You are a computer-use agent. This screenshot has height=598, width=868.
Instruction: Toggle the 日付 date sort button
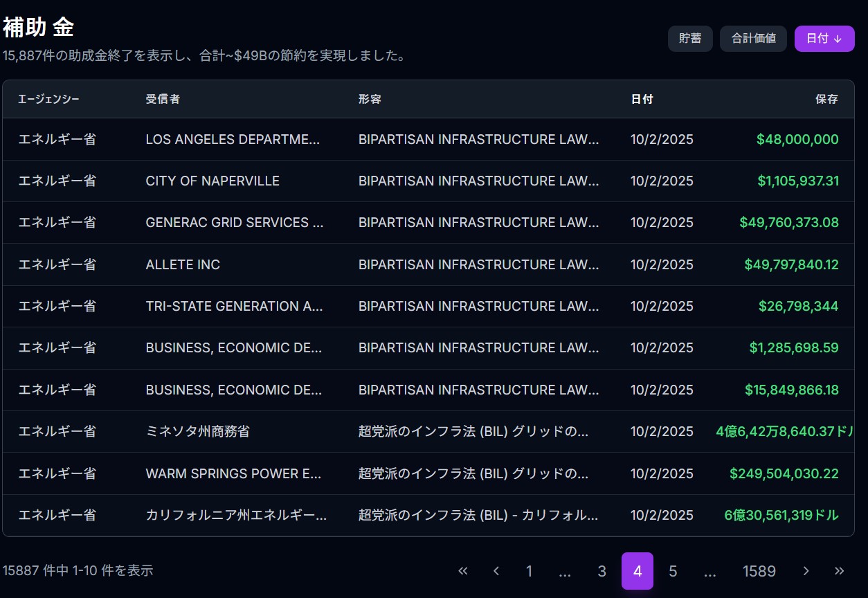point(824,39)
